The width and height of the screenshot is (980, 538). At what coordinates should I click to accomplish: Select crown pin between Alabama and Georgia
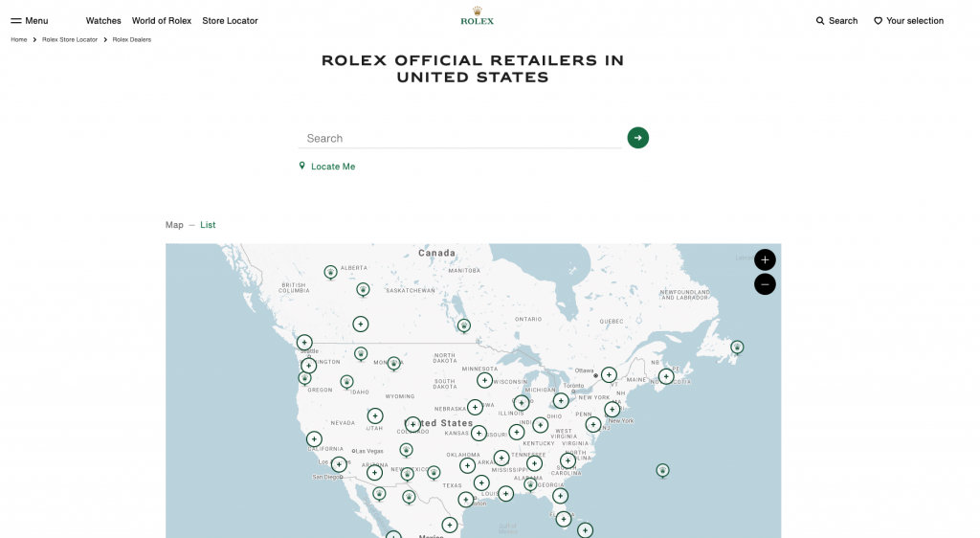tap(530, 484)
